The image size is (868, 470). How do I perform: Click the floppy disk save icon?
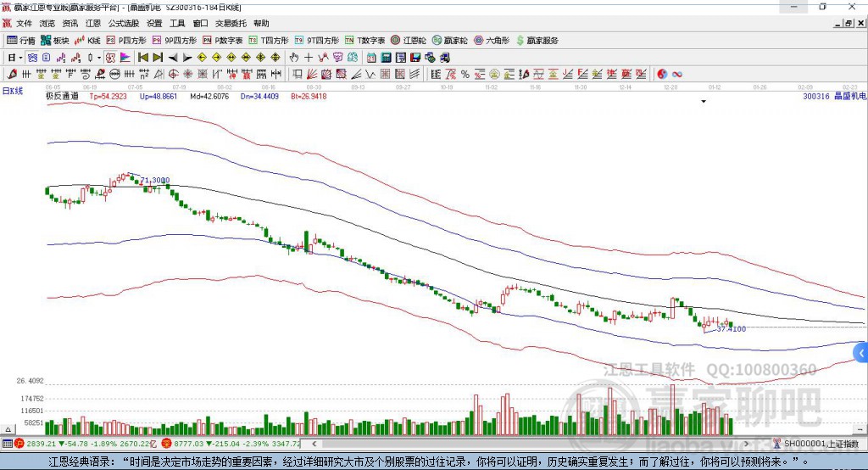(x=415, y=58)
